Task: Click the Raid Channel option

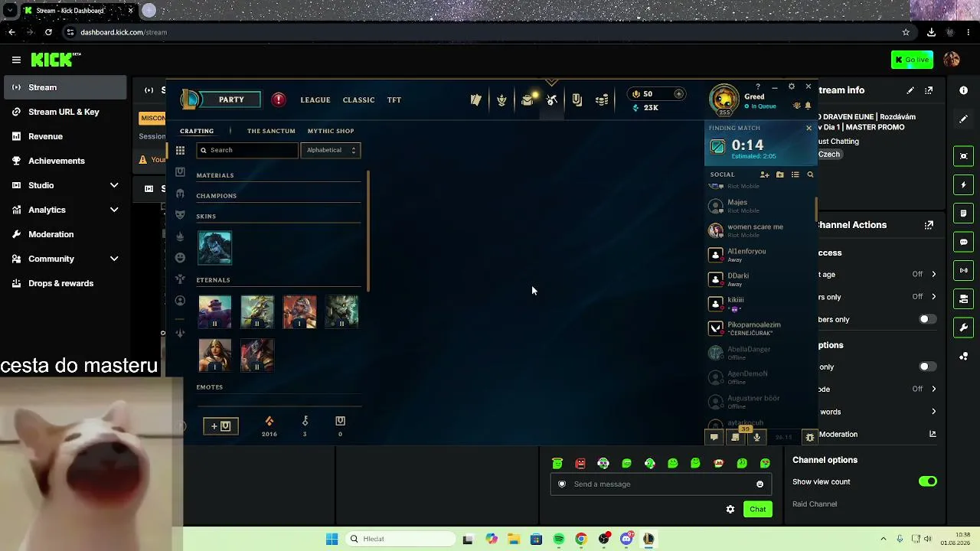Action: coord(815,504)
